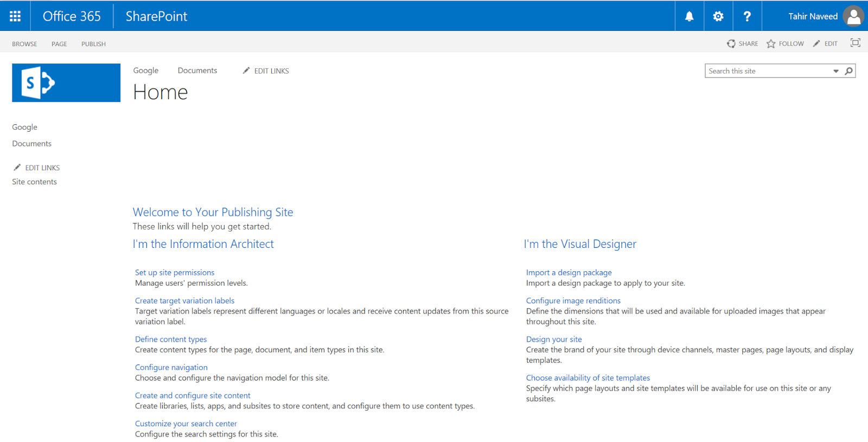Click I'm the Visual Designer heading
This screenshot has height=442, width=868.
pos(580,244)
